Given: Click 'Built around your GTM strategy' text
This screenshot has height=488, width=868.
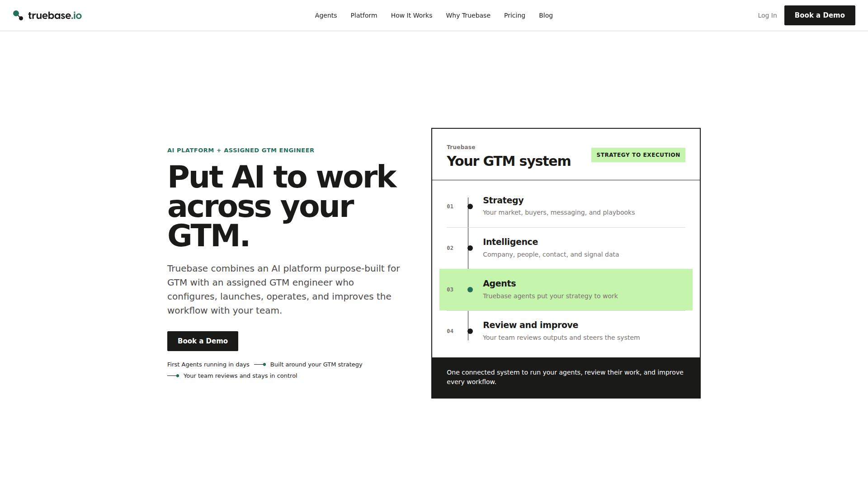Looking at the screenshot, I should click(316, 365).
